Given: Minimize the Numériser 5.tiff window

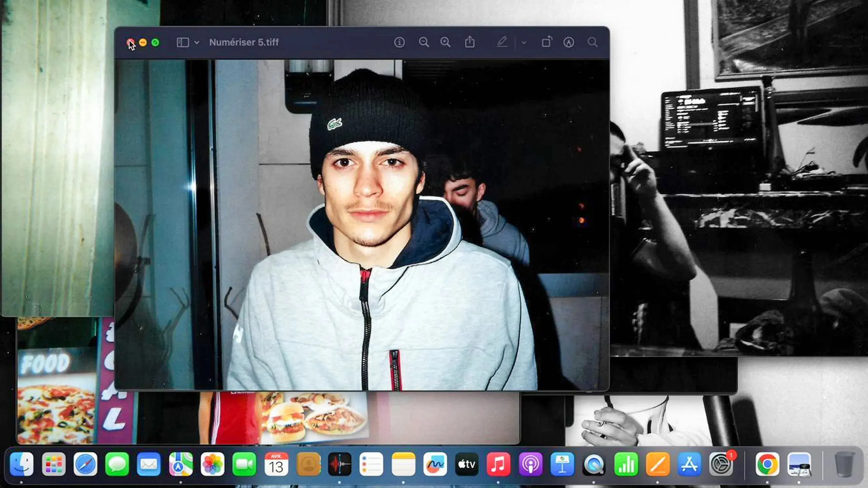Looking at the screenshot, I should click(143, 42).
